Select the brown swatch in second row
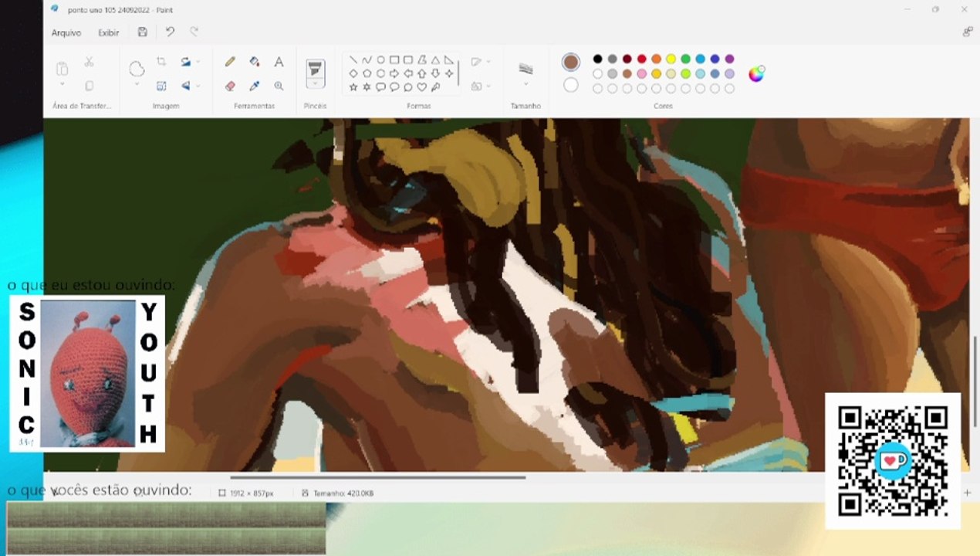980x556 pixels. pos(627,73)
